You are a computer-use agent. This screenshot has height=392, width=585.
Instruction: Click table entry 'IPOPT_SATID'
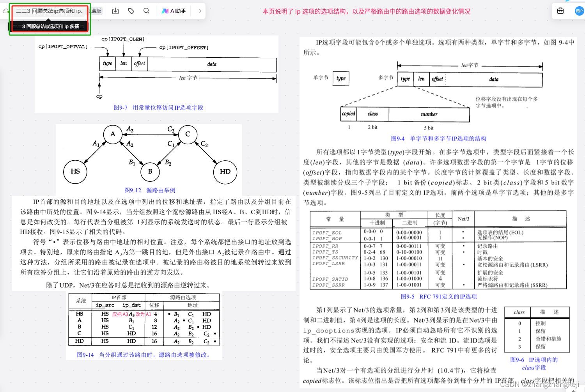330,279
